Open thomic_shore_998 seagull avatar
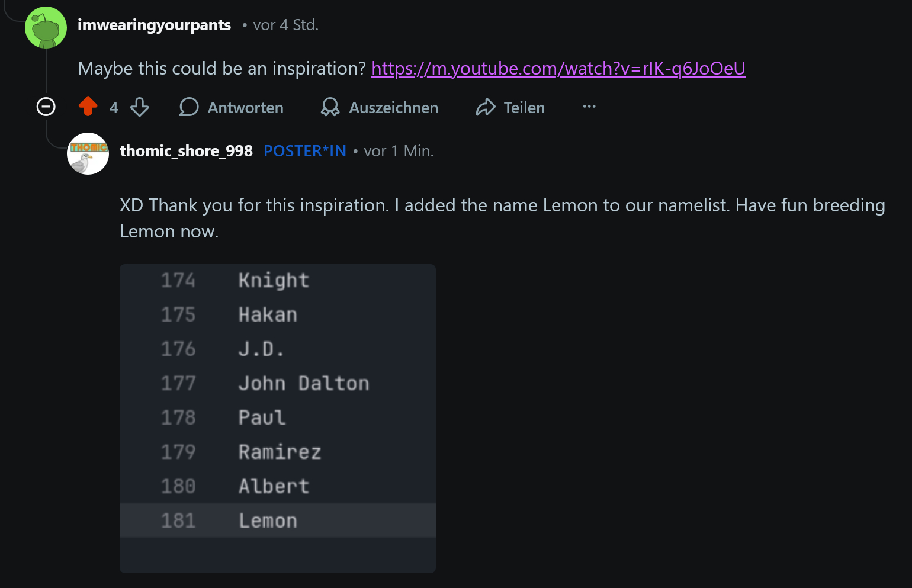 pos(88,153)
